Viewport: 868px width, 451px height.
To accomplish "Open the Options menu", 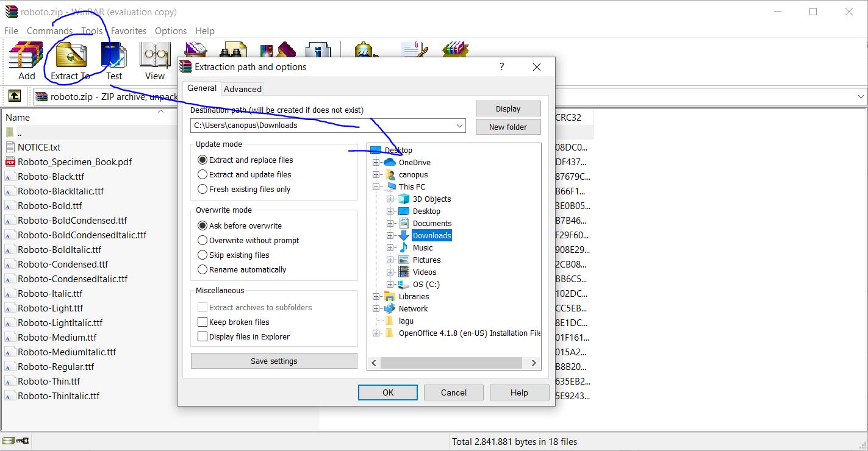I will [x=171, y=30].
